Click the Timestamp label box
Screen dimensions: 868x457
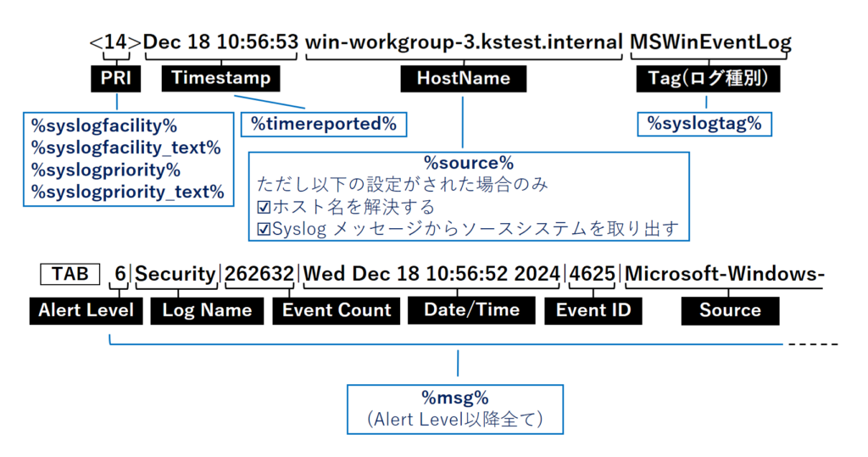(220, 79)
